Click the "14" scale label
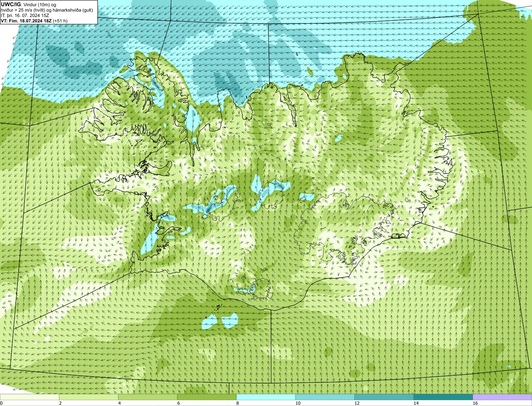Screen dimensions: 532x406 (x=416, y=403)
